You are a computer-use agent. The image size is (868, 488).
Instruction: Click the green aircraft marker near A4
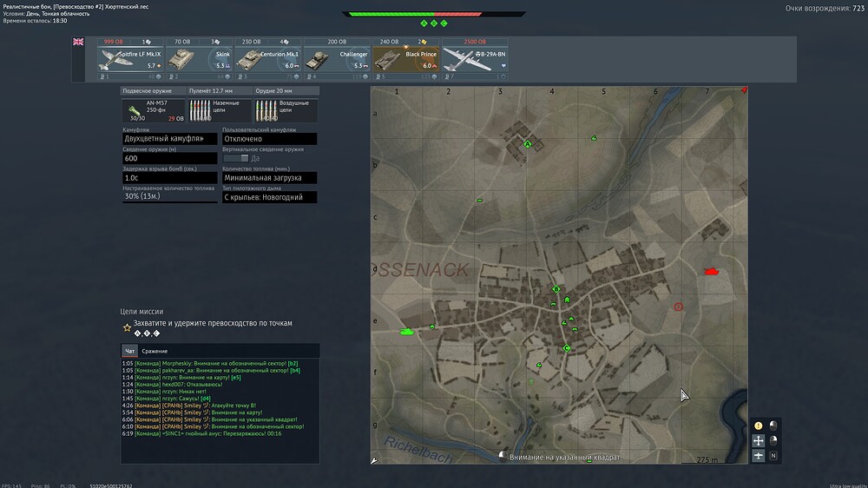[594, 138]
